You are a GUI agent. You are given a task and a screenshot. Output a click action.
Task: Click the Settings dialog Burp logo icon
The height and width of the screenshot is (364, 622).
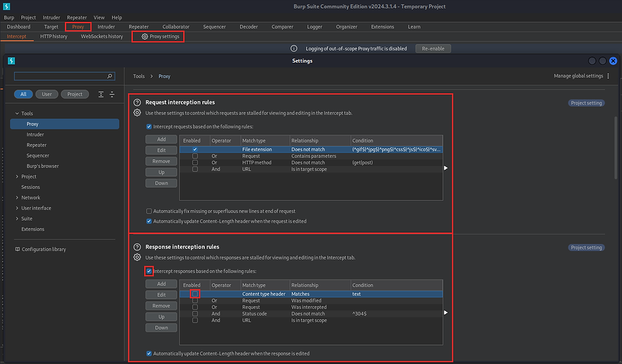(x=11, y=61)
